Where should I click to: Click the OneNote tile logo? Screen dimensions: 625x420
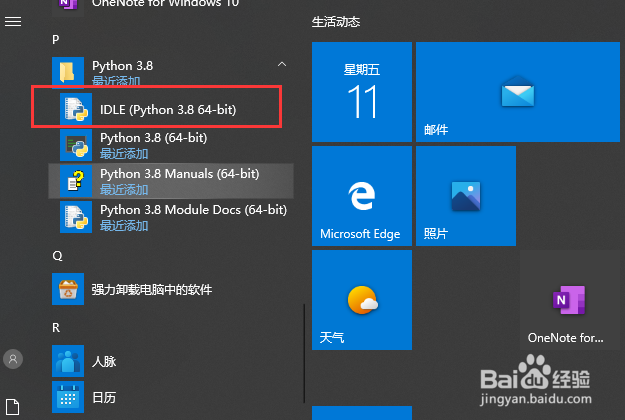point(569,300)
